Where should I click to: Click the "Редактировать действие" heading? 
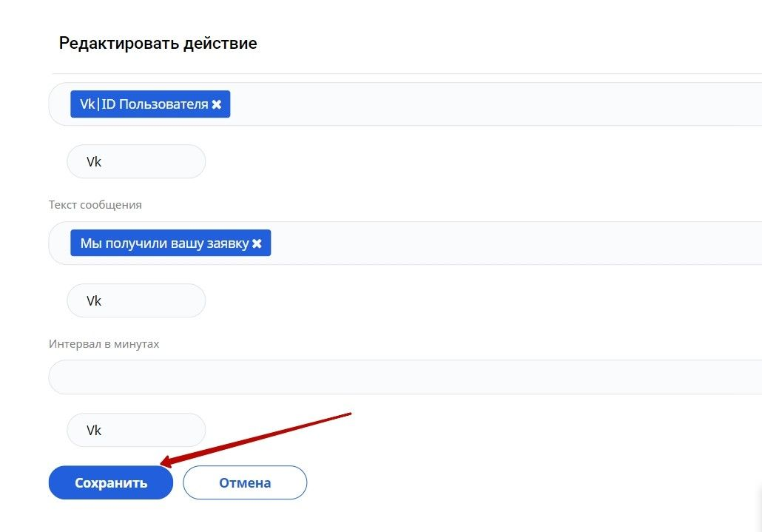click(x=158, y=43)
